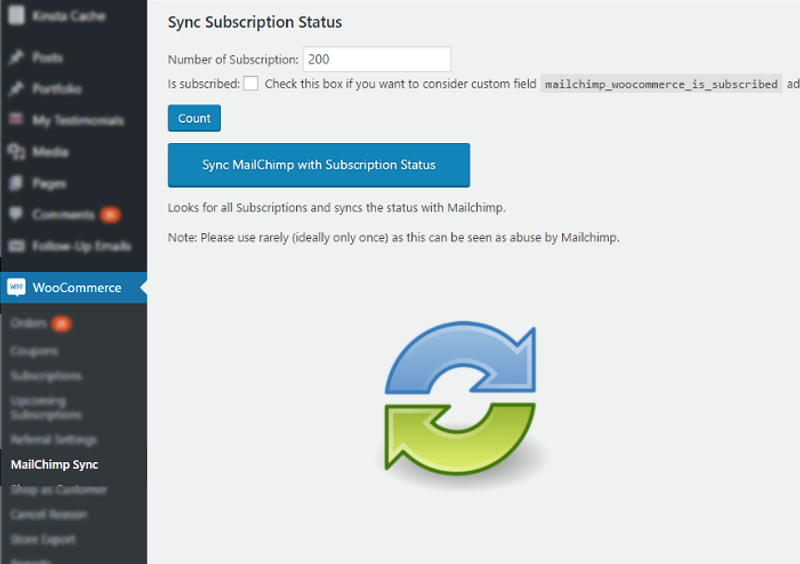Screen dimensions: 800x564
Task: Click the WooCommerce logo icon
Action: point(16,287)
